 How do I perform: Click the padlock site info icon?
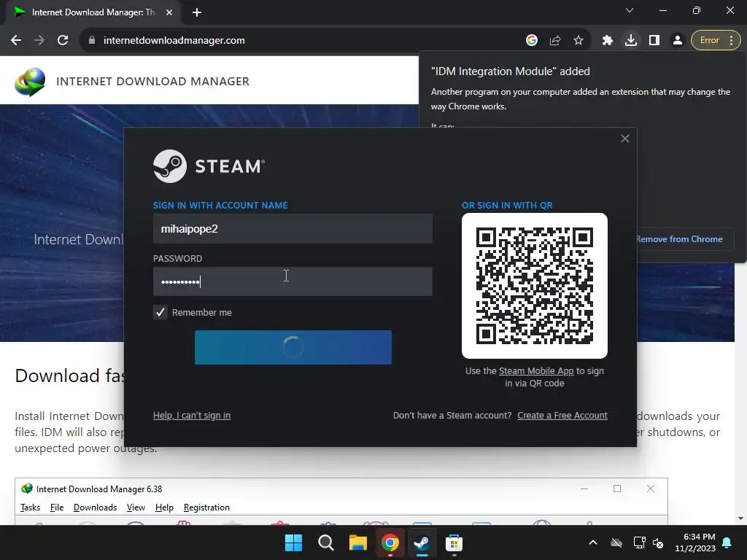[x=92, y=41]
